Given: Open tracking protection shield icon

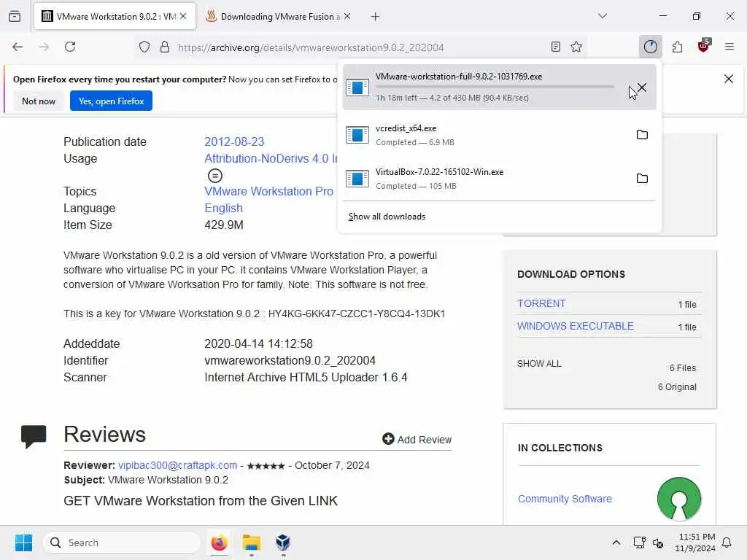Looking at the screenshot, I should click(x=144, y=47).
